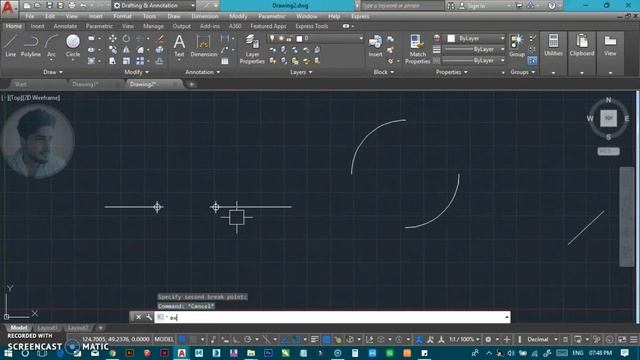Click the keyword search box
The image size is (640, 360).
(x=402, y=6)
